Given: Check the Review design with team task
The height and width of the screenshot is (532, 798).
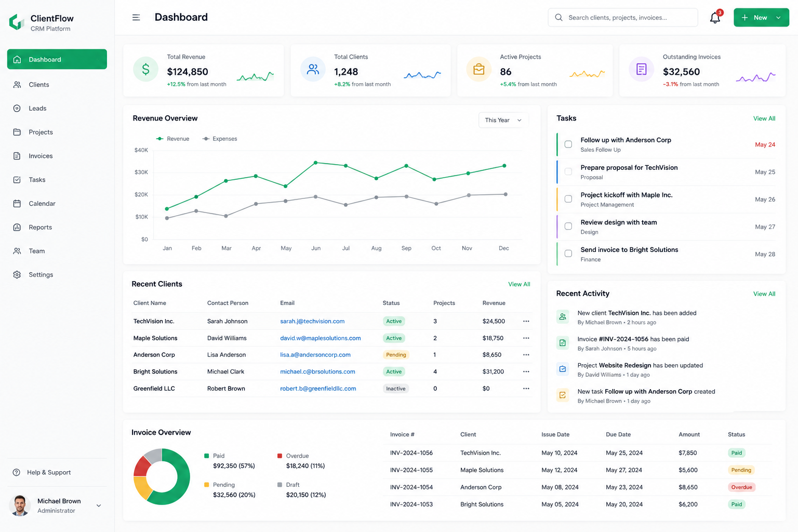Looking at the screenshot, I should pyautogui.click(x=568, y=227).
